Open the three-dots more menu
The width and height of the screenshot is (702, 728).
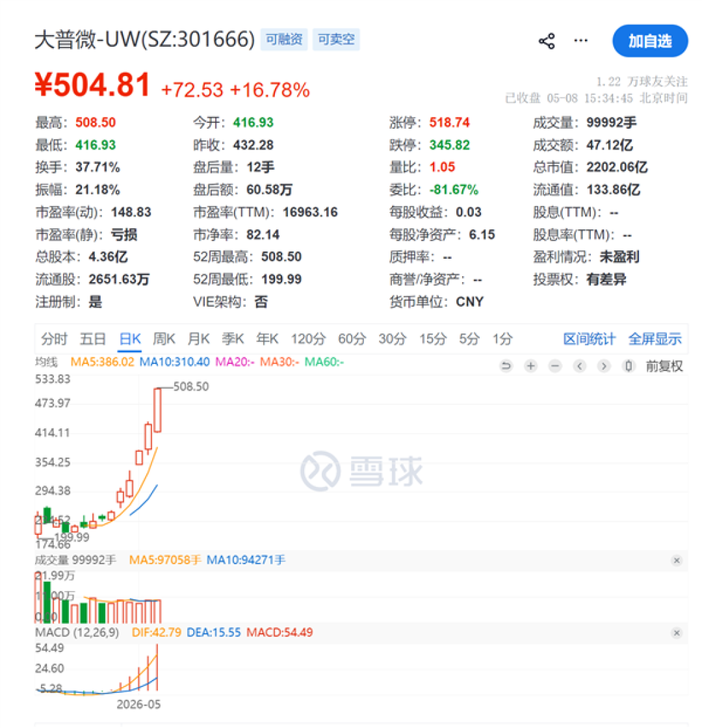(x=580, y=40)
